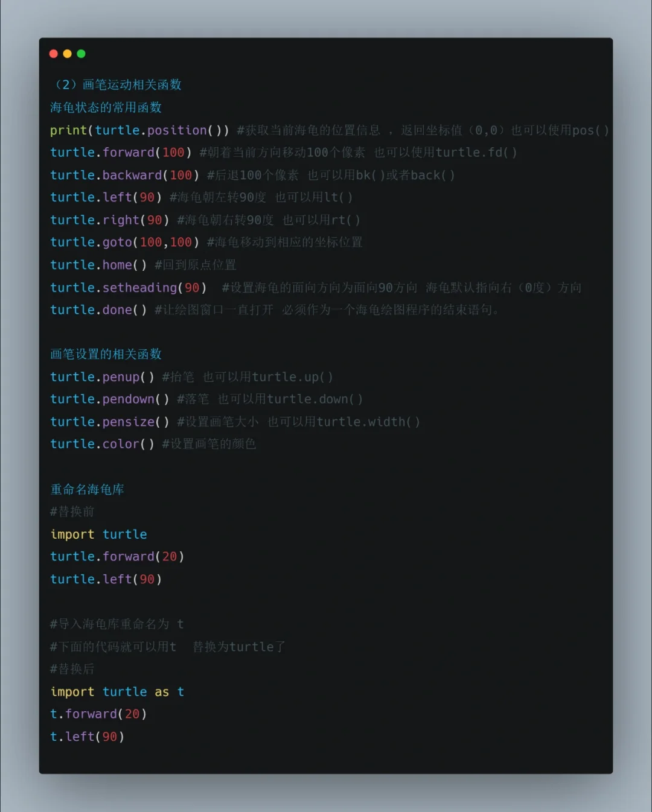The image size is (652, 812).
Task: Click the comment '#下面的代码就可以用t 替换为turtle了'
Action: (x=168, y=647)
